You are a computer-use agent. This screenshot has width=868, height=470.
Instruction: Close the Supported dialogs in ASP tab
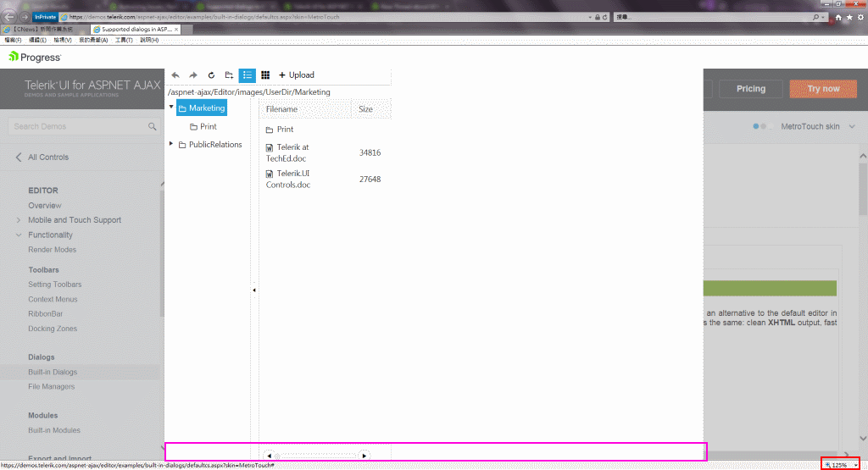click(x=176, y=30)
